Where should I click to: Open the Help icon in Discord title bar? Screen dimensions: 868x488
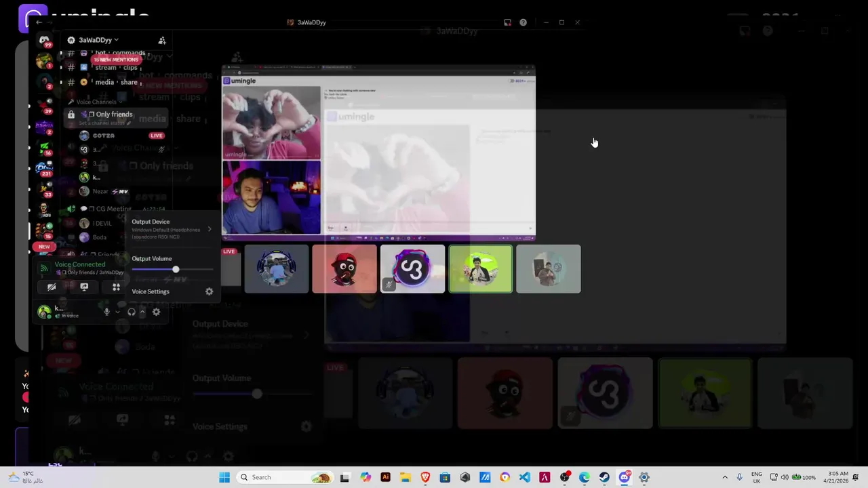[x=523, y=22]
